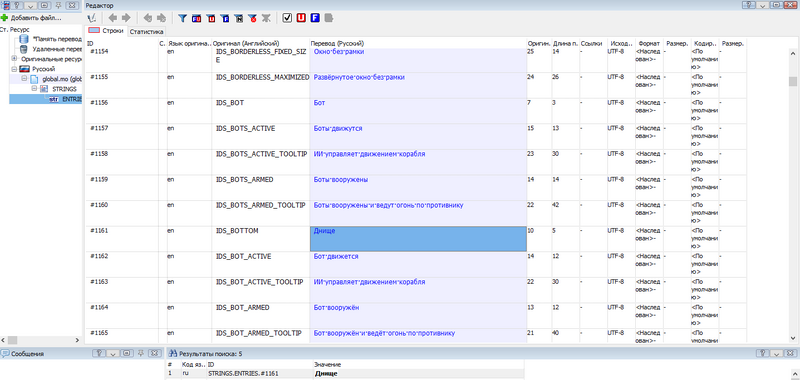Click the Messages speech bubble icon
Image resolution: width=800 pixels, height=380 pixels.
(5, 353)
